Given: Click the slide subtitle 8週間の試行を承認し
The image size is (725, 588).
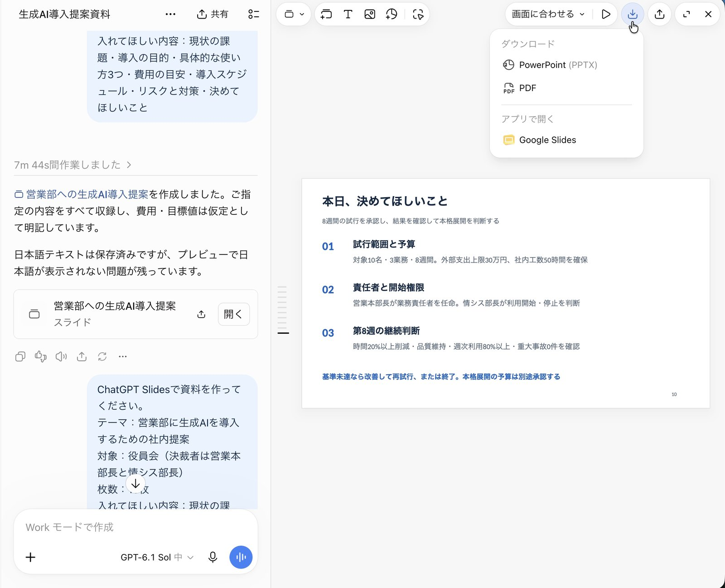Looking at the screenshot, I should (x=411, y=221).
